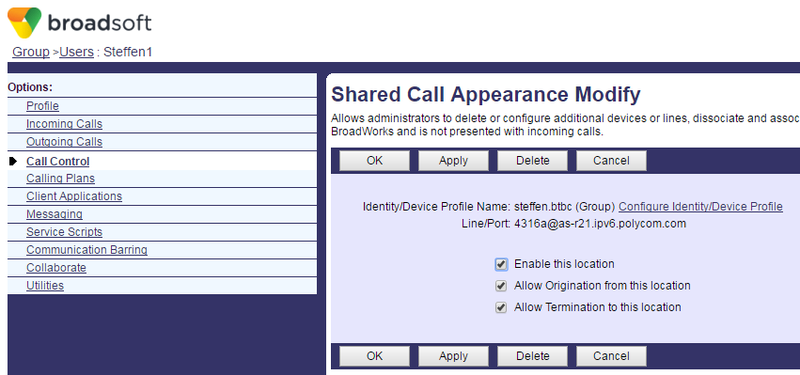Open Calling Plans section
Screen dimensions: 800x375
[x=60, y=178]
